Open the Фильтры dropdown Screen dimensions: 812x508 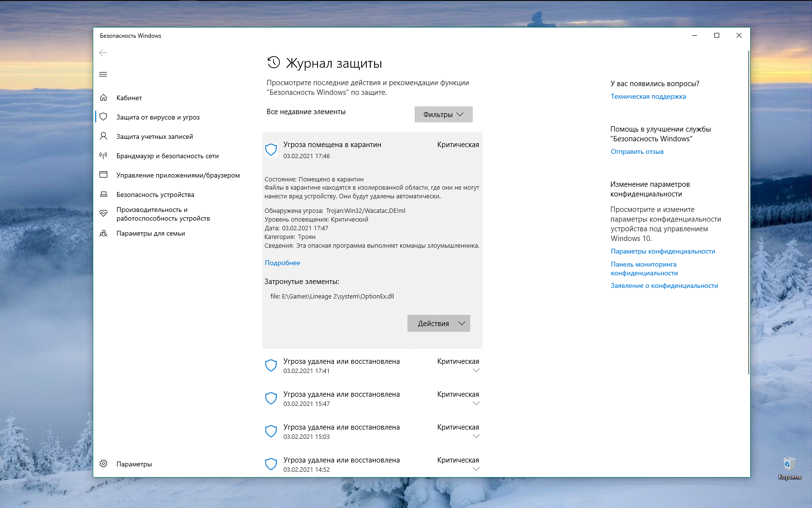(443, 115)
